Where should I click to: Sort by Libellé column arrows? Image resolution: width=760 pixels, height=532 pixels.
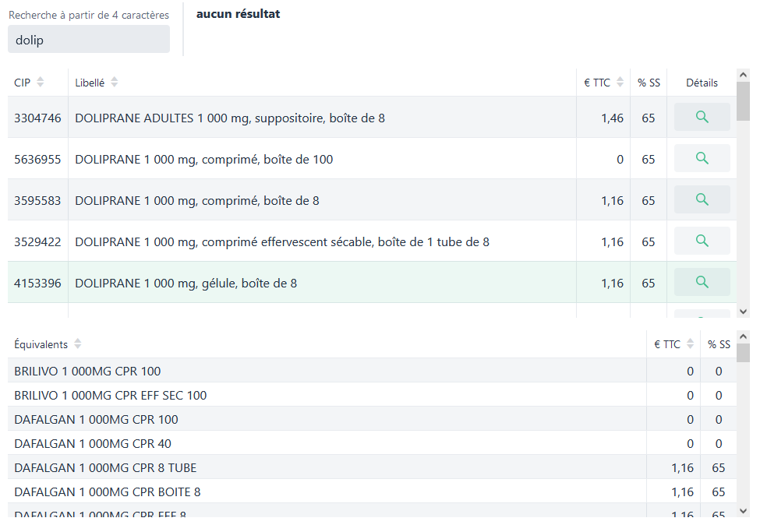pyautogui.click(x=115, y=83)
